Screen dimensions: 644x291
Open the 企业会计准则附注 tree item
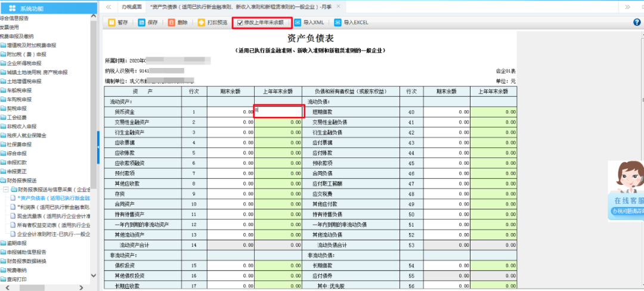click(50, 234)
